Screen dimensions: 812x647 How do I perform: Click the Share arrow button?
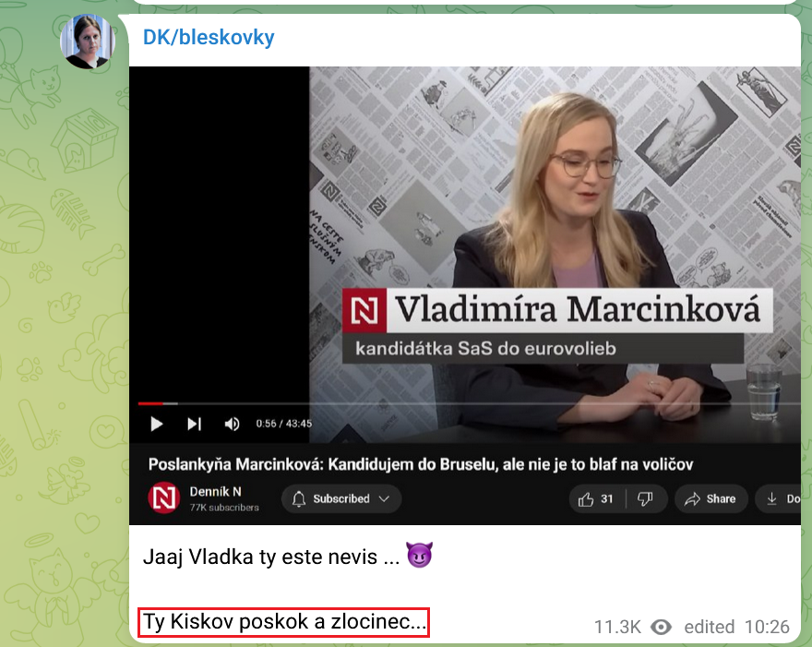[711, 498]
